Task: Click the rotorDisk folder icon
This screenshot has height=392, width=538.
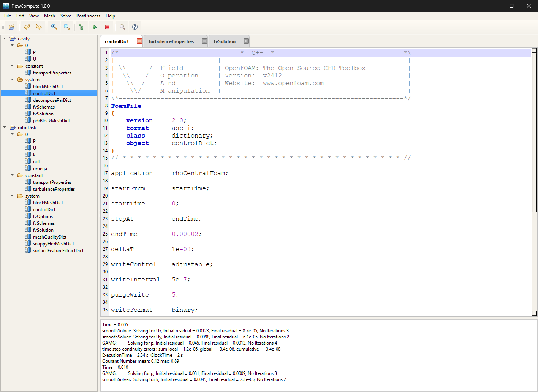Action: (13, 127)
